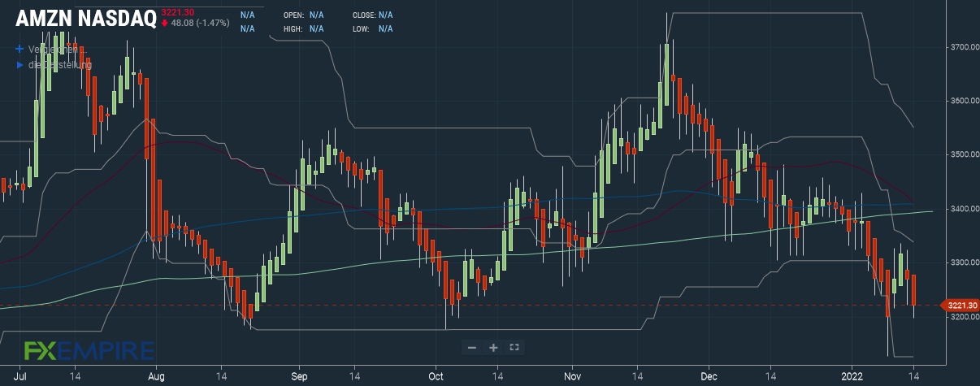Image resolution: width=980 pixels, height=386 pixels.
Task: Click the LOW label in header
Action: (x=362, y=28)
